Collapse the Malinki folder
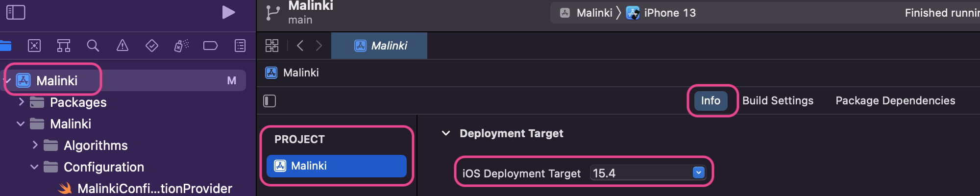 21,124
